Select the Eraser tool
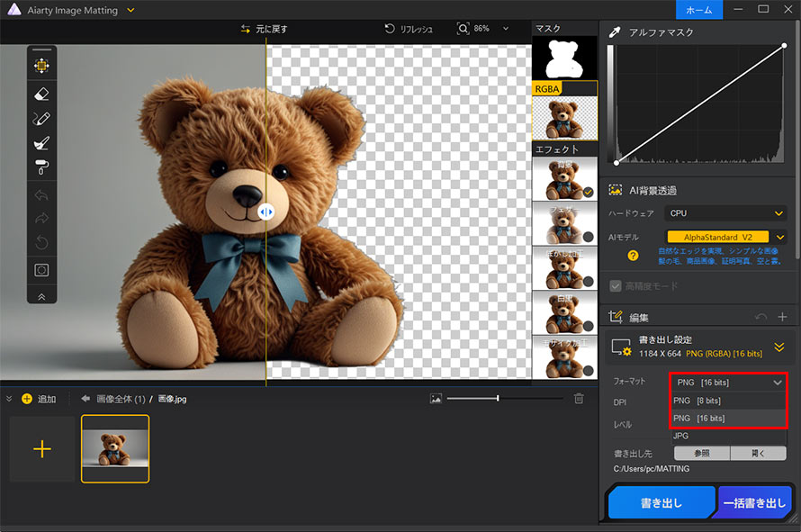 (41, 94)
